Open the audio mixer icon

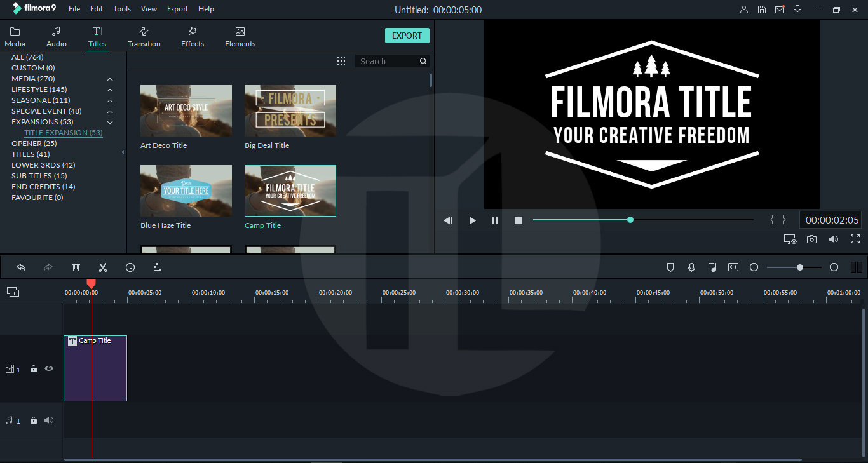[x=712, y=267]
